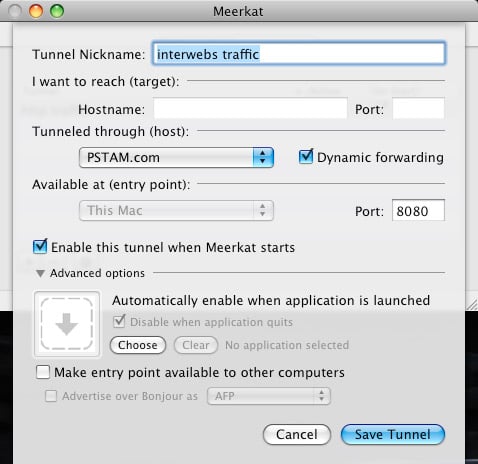The width and height of the screenshot is (478, 464).
Task: Click the orange minimize window button
Action: pos(36,11)
